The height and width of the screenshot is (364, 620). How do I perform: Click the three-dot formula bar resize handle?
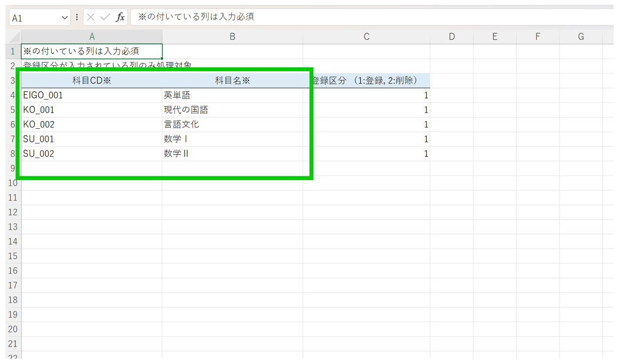(x=77, y=18)
